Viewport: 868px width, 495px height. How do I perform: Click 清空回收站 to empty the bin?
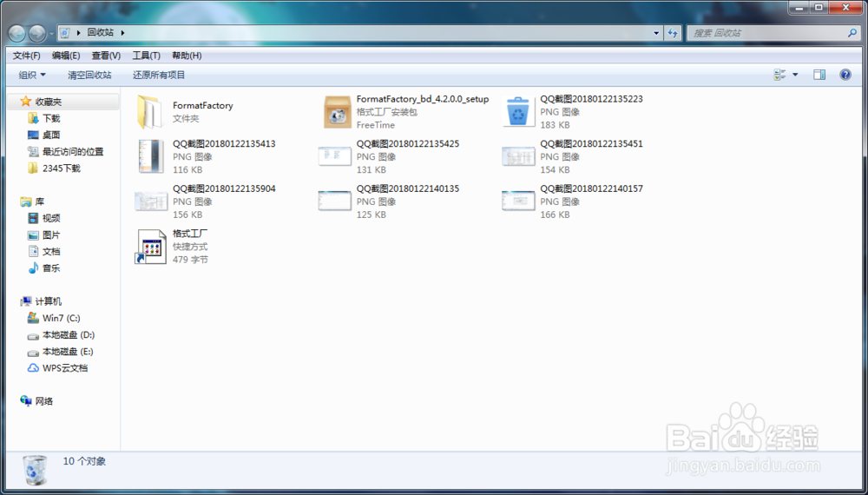[89, 75]
